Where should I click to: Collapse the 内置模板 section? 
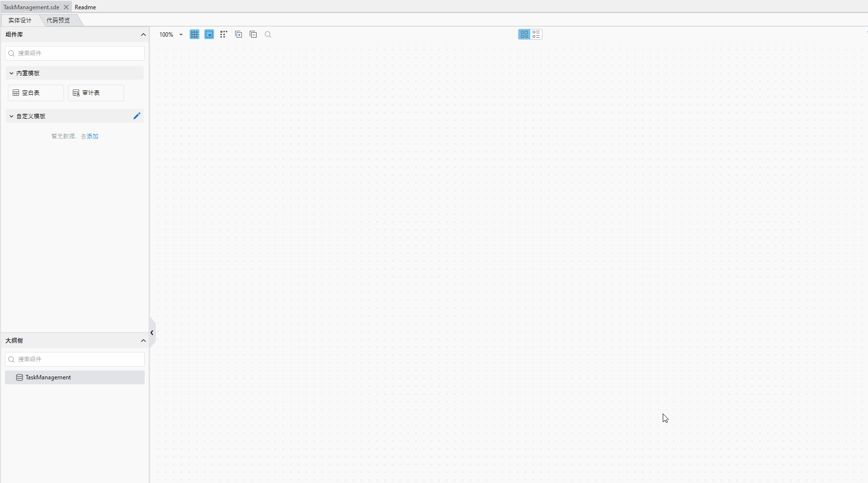coord(11,73)
